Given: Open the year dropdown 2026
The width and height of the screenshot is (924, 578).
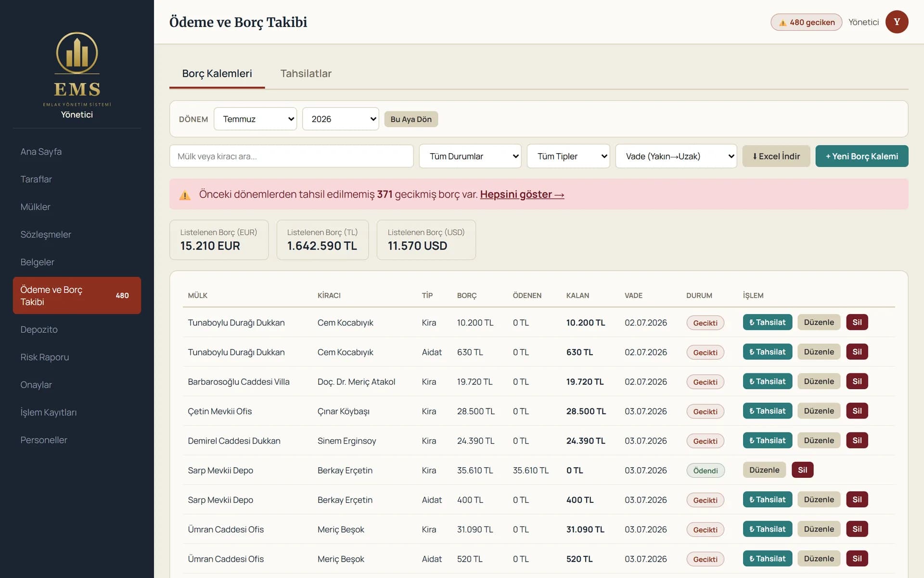Looking at the screenshot, I should point(340,119).
